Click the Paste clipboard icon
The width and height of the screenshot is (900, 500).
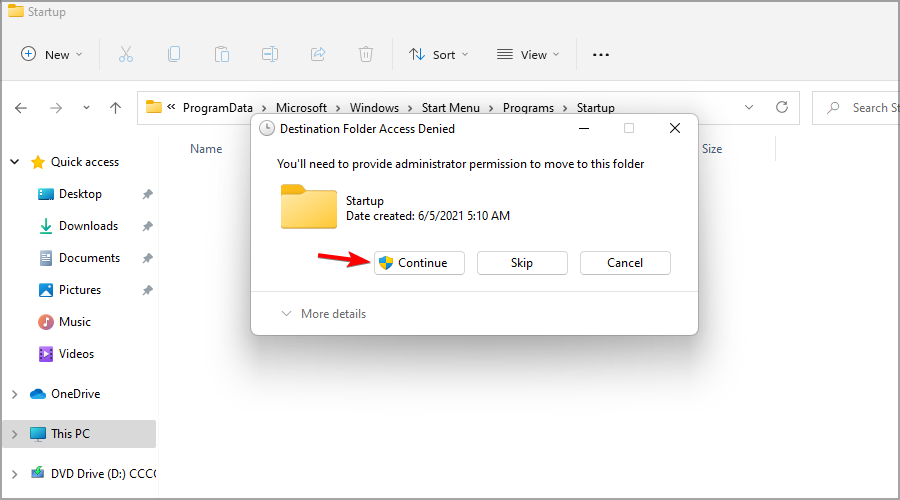(222, 55)
